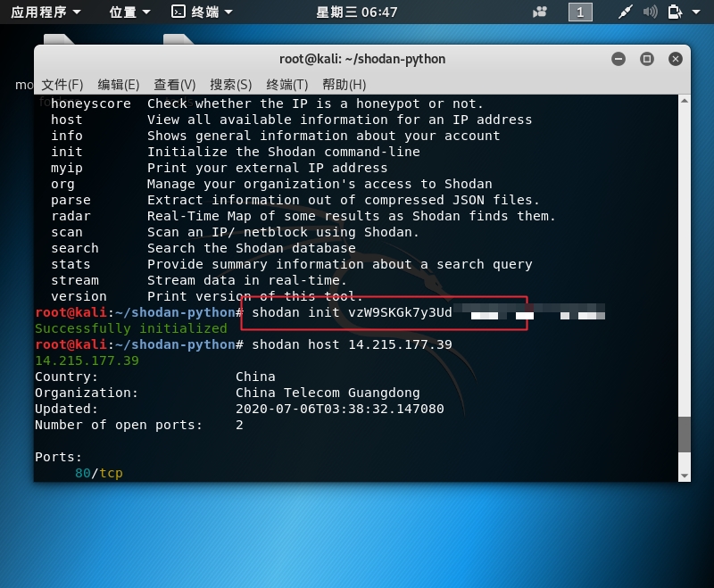
Task: Open the 查看(V) menu
Action: pos(174,85)
